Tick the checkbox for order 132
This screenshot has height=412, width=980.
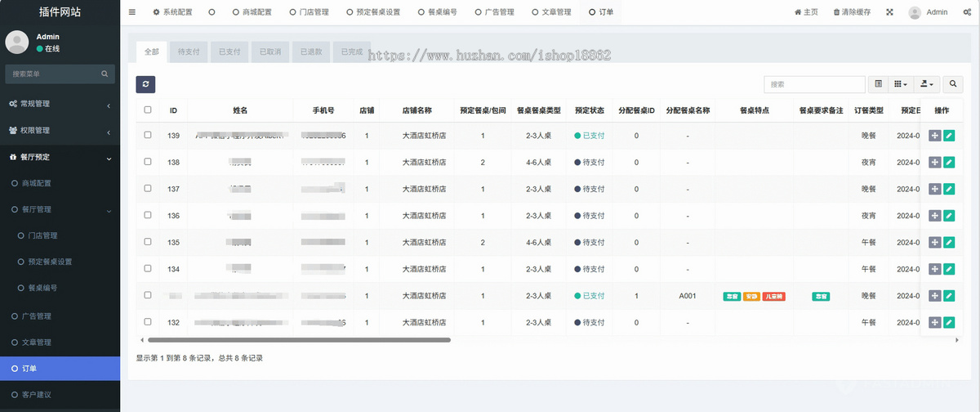148,322
